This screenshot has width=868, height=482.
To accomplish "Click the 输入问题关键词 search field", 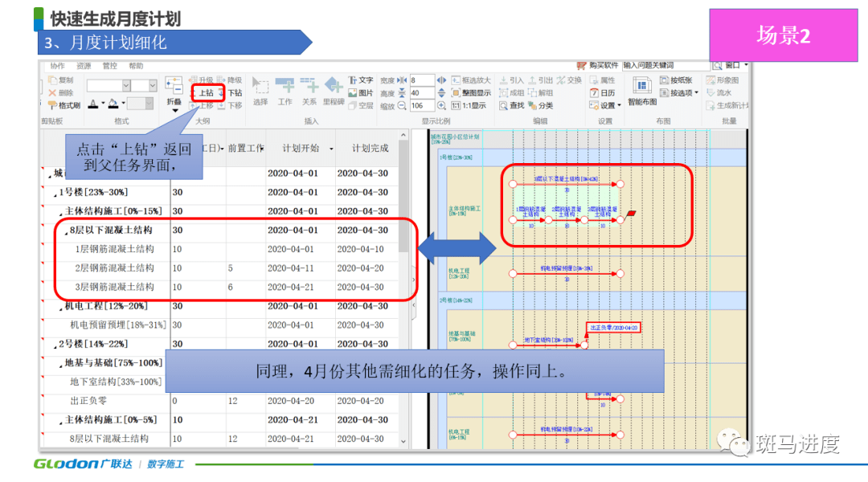I will click(x=665, y=65).
